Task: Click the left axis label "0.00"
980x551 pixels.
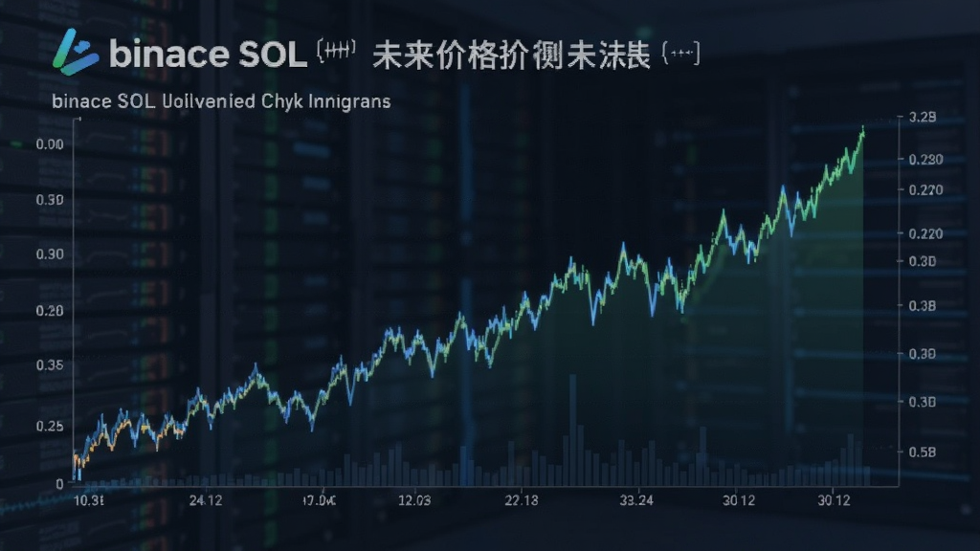Action: (x=50, y=144)
